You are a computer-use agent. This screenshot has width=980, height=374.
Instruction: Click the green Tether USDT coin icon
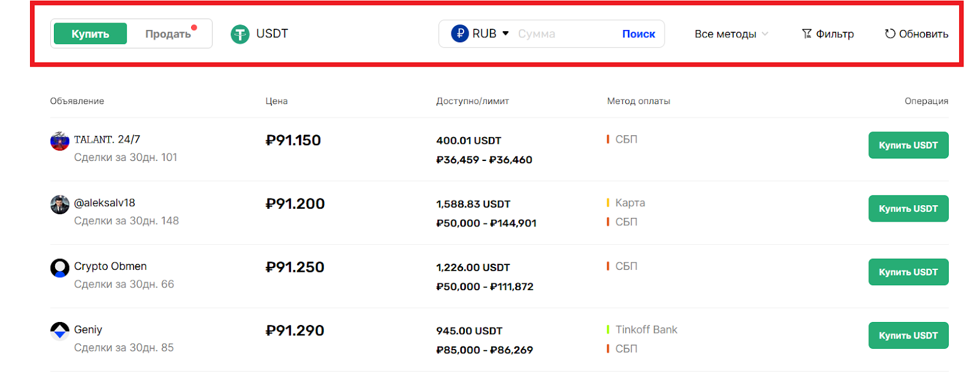click(x=239, y=34)
